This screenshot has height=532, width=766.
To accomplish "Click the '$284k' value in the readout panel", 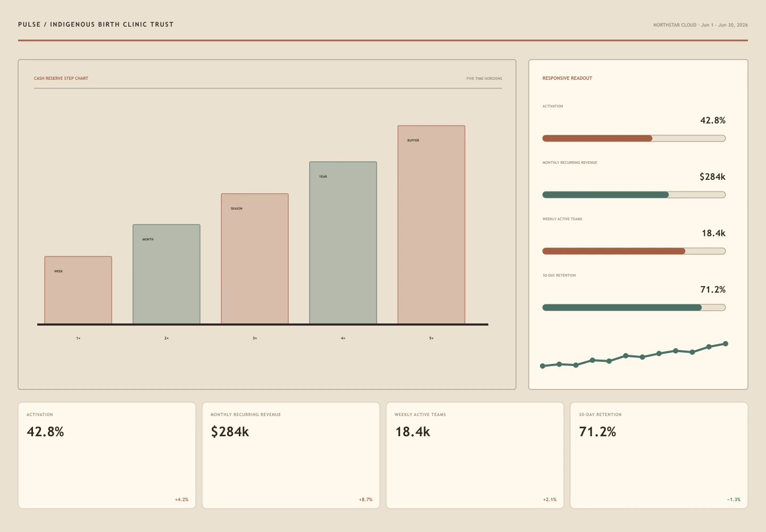I will click(x=712, y=177).
